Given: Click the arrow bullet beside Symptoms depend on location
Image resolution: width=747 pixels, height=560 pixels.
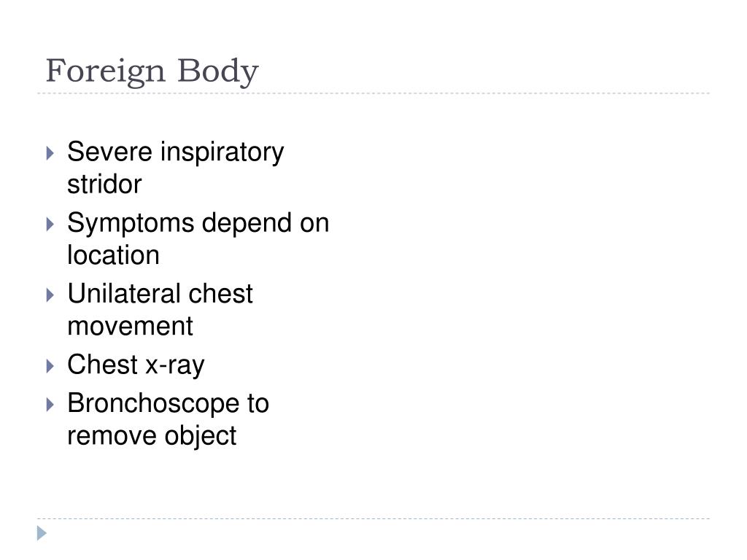Looking at the screenshot, I should click(x=50, y=225).
